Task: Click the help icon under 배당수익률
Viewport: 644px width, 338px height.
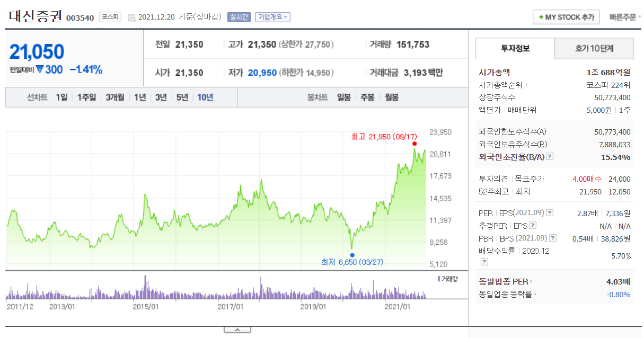Action: tap(484, 262)
